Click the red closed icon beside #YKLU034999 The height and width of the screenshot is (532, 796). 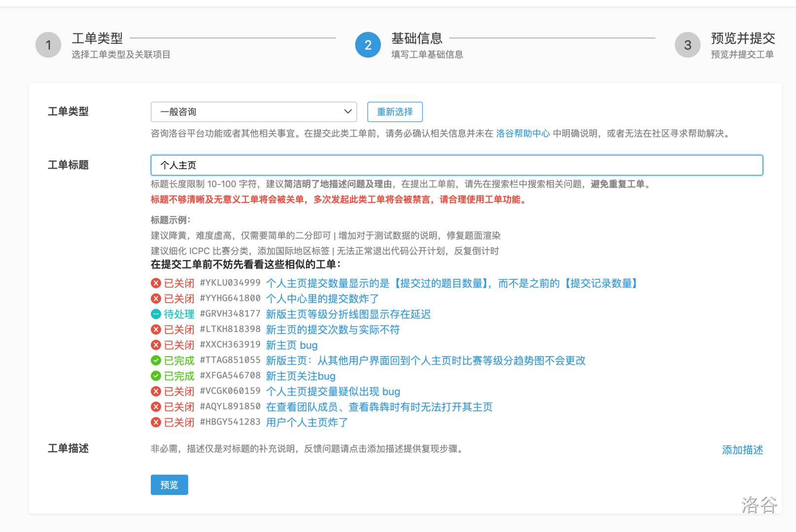click(156, 283)
